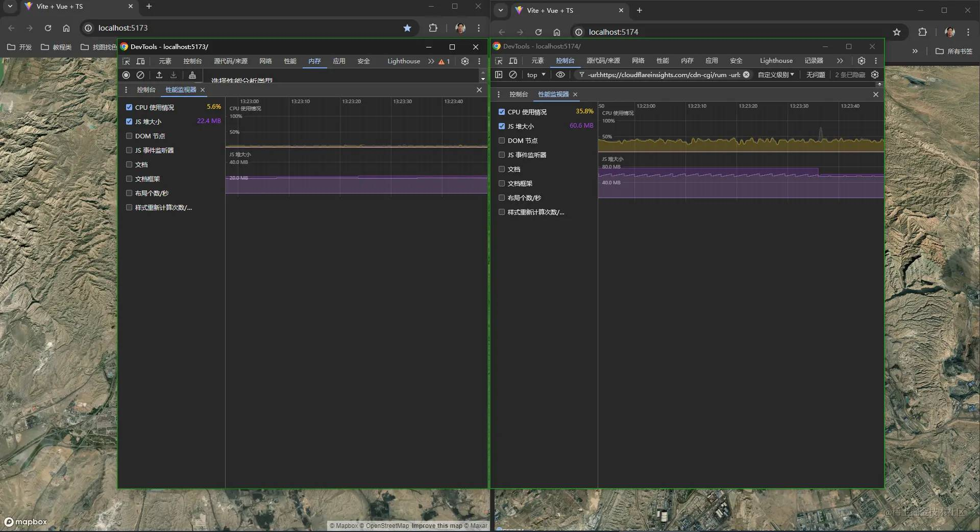980x532 pixels.
Task: Uncheck CPU 使用情况 in right DevTools
Action: click(x=502, y=112)
